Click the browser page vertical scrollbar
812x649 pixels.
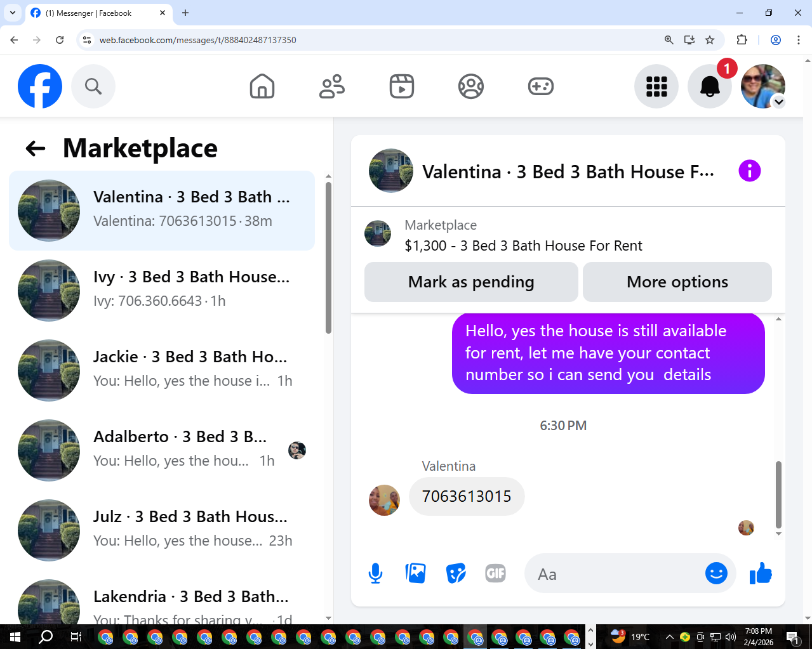point(808,339)
